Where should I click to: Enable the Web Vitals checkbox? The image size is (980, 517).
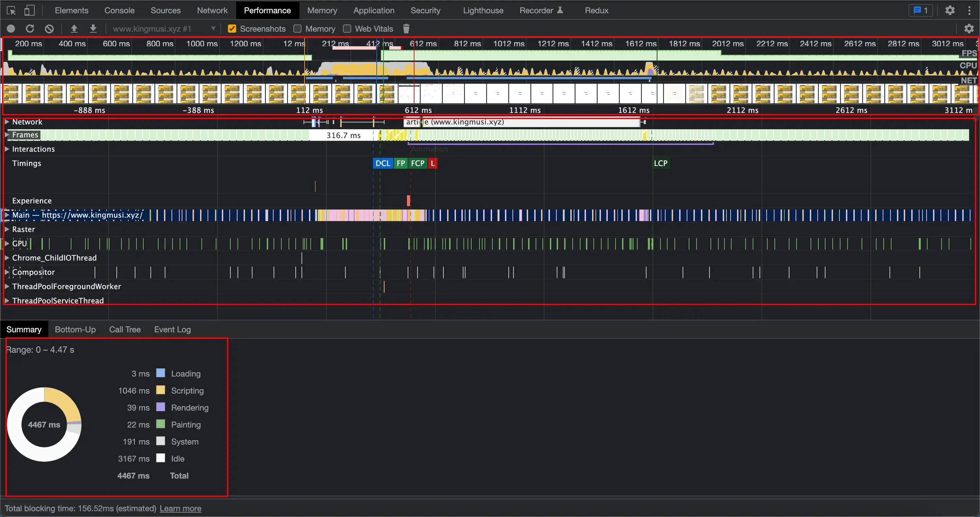click(x=347, y=29)
